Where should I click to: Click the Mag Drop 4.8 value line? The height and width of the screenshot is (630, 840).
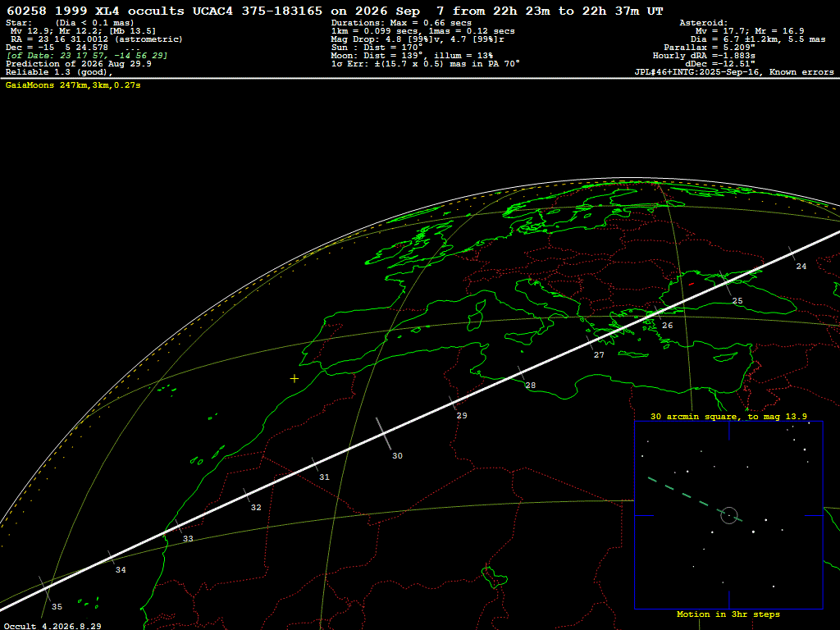(x=418, y=39)
